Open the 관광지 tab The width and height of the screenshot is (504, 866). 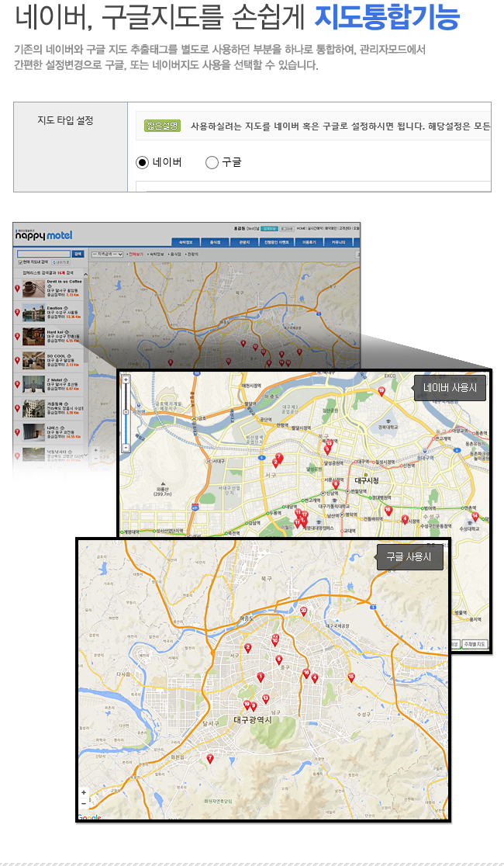click(244, 242)
